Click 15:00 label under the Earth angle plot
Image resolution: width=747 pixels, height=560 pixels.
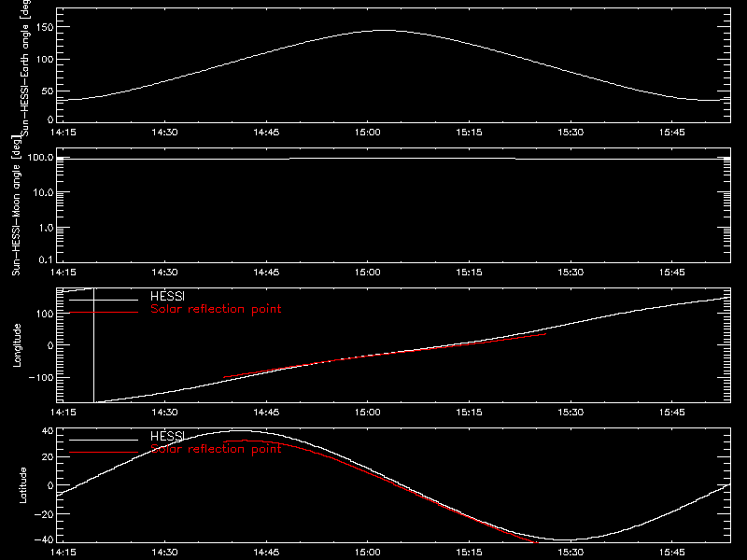point(367,133)
